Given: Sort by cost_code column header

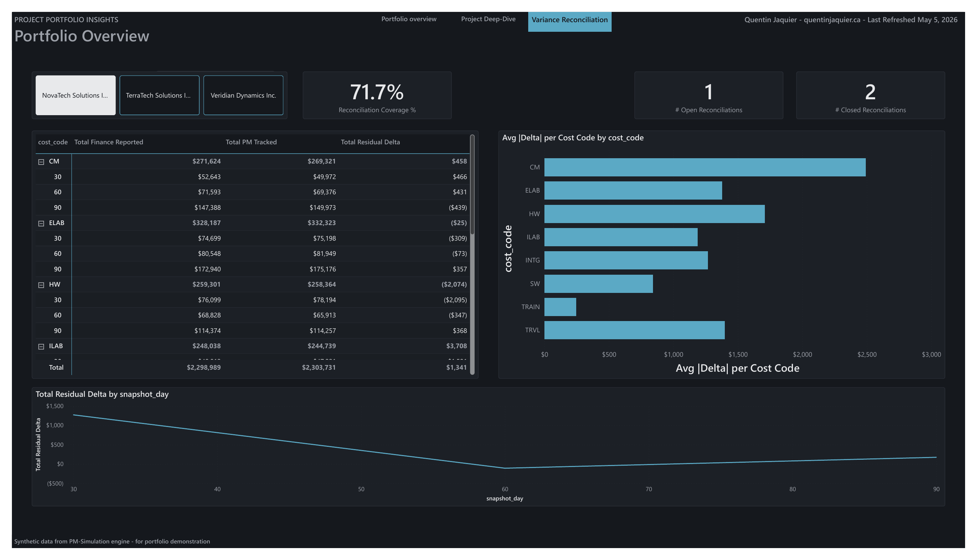Looking at the screenshot, I should coord(53,142).
